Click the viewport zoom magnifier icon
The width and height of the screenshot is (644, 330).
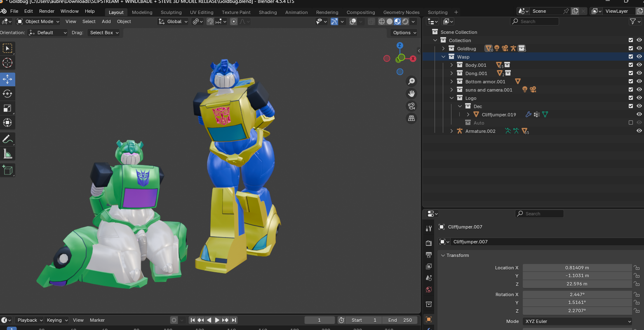coord(411,81)
